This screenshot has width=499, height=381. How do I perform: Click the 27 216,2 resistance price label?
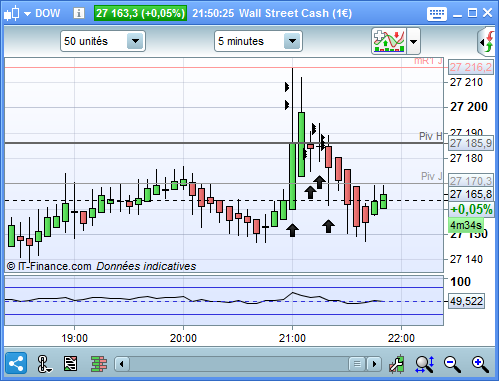click(471, 67)
